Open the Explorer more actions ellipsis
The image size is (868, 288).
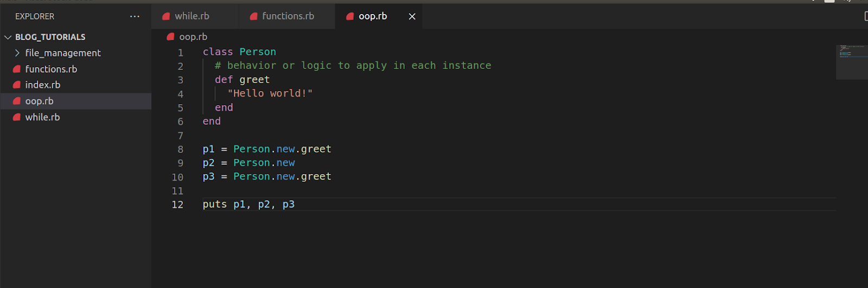click(135, 16)
